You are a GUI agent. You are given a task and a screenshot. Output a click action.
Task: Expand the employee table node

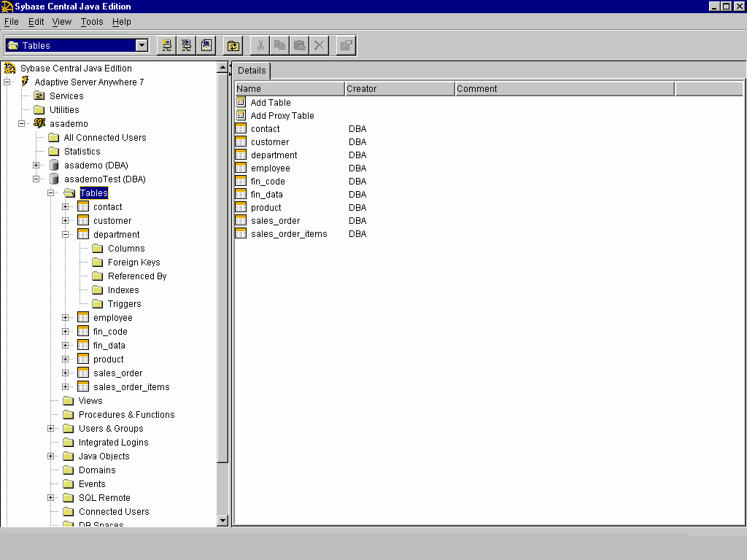pos(65,318)
